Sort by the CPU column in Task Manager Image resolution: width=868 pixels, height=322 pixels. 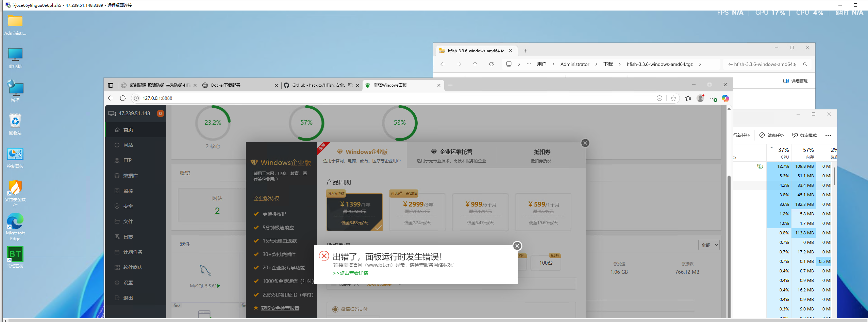779,153
